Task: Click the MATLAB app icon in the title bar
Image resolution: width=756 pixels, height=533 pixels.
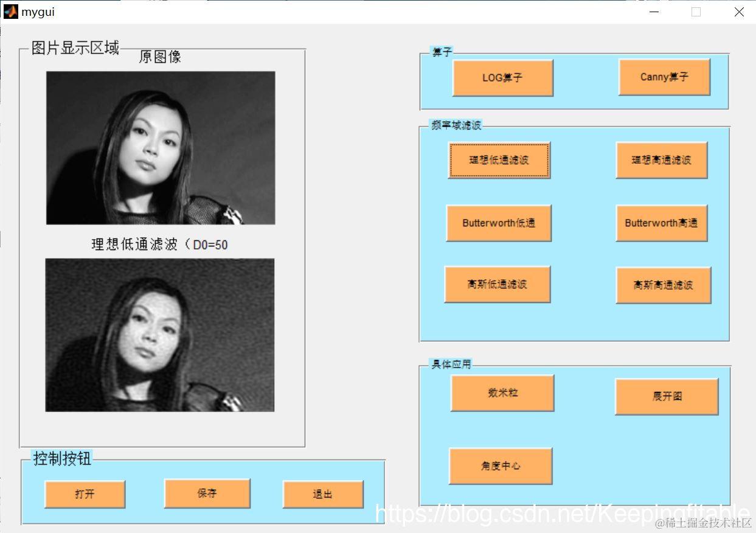Action: point(10,12)
